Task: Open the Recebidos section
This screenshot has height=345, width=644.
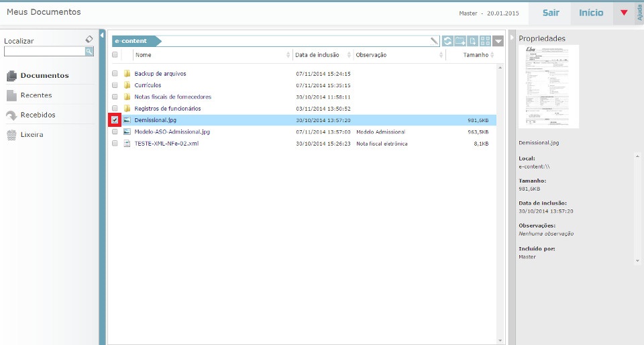Action: (38, 115)
